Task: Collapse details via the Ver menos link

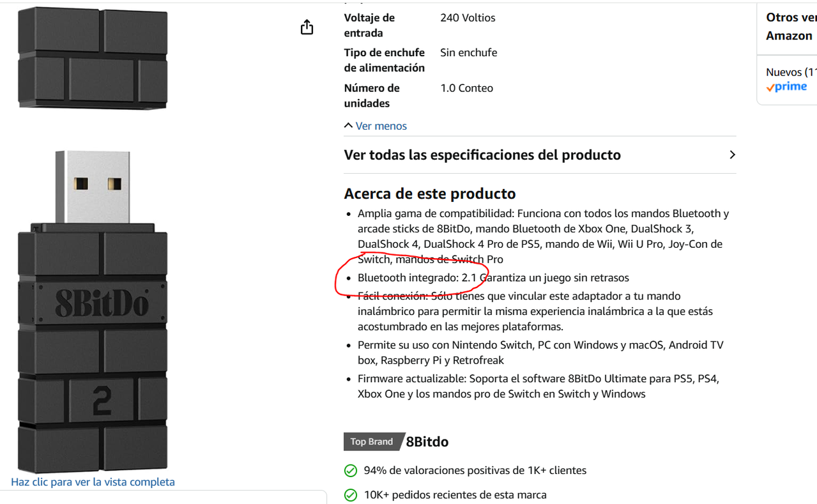Action: click(381, 126)
